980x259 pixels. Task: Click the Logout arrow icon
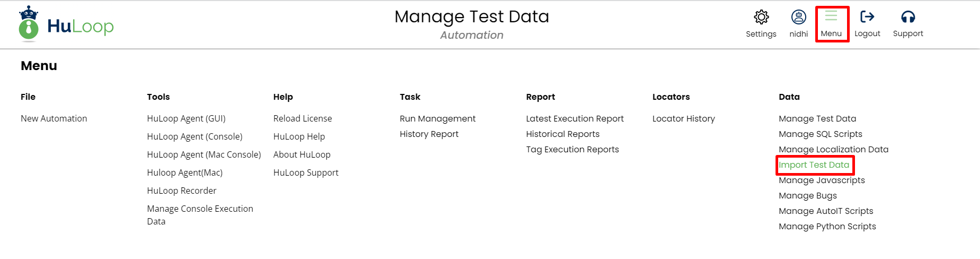(x=867, y=18)
